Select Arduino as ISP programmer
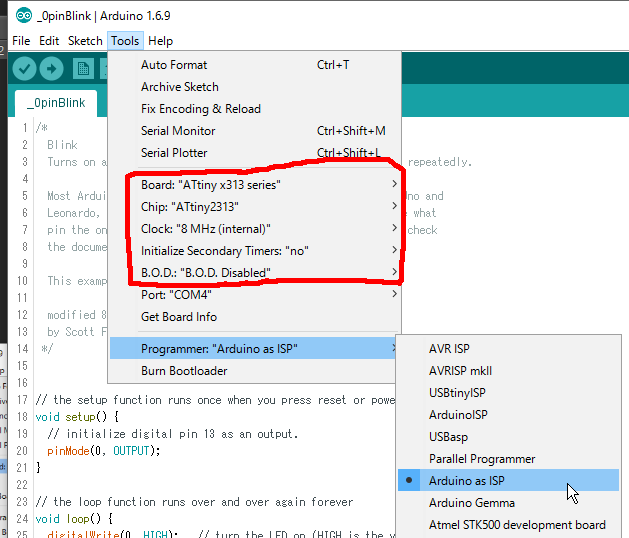Image resolution: width=629 pixels, height=538 pixels. coord(508,481)
